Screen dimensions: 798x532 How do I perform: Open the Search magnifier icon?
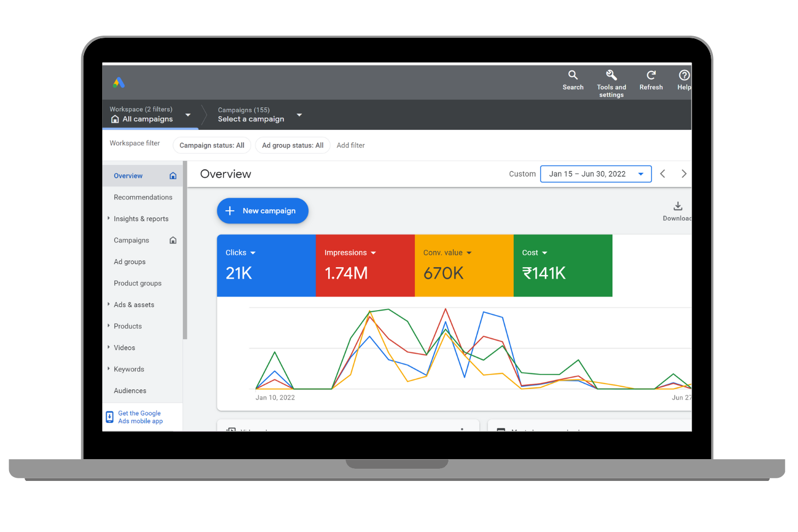click(x=573, y=75)
